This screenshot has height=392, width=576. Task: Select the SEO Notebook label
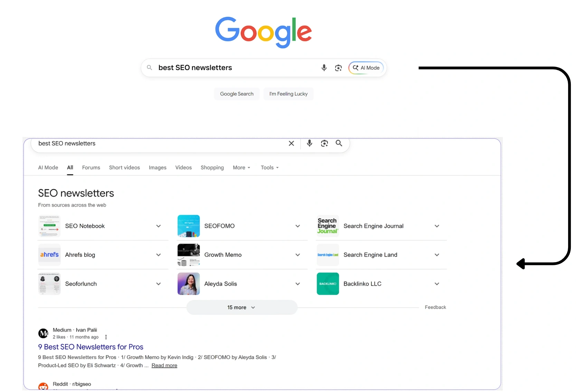tap(85, 226)
